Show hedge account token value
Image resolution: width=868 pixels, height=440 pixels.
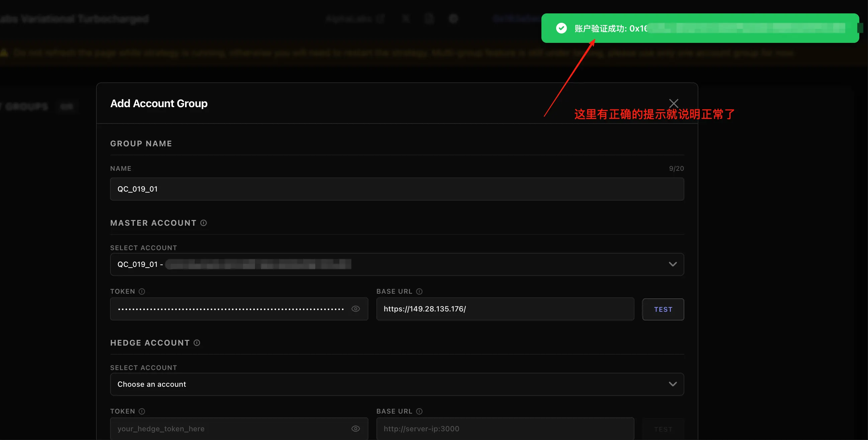(x=355, y=429)
